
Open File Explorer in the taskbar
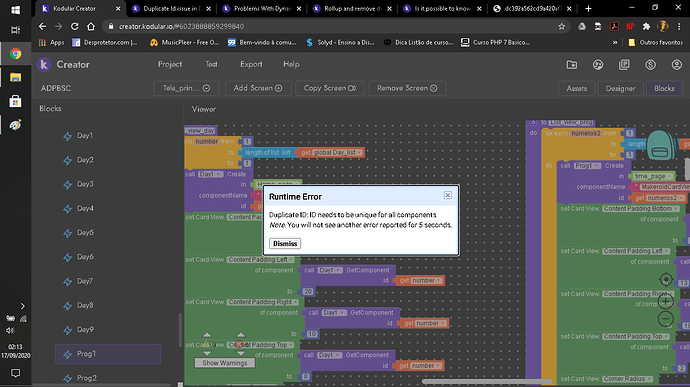pos(15,77)
